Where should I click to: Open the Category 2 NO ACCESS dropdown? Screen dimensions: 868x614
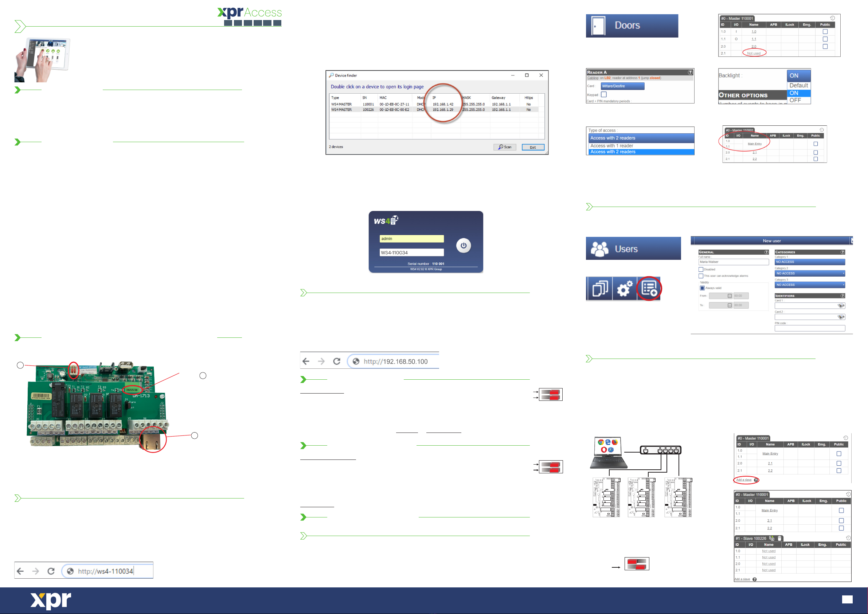coord(809,273)
